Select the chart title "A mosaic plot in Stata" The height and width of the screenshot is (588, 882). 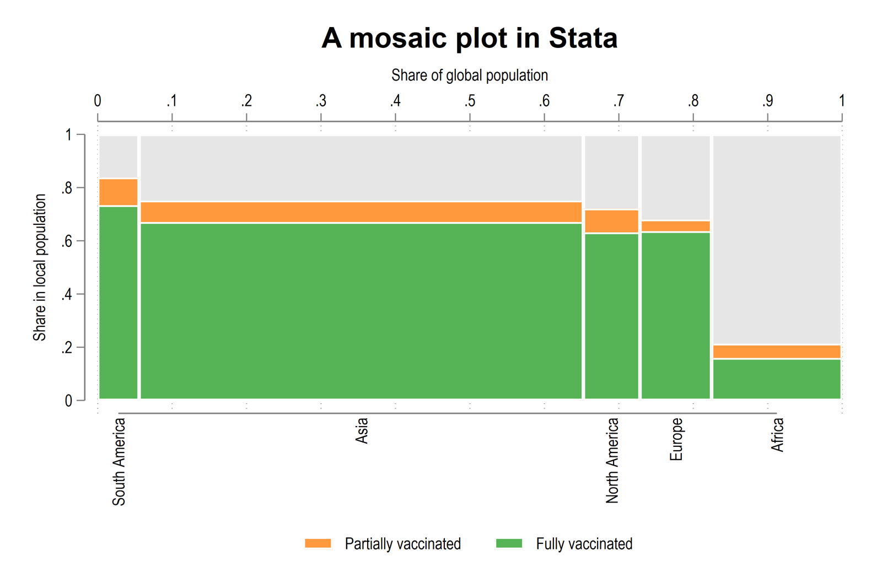(469, 38)
